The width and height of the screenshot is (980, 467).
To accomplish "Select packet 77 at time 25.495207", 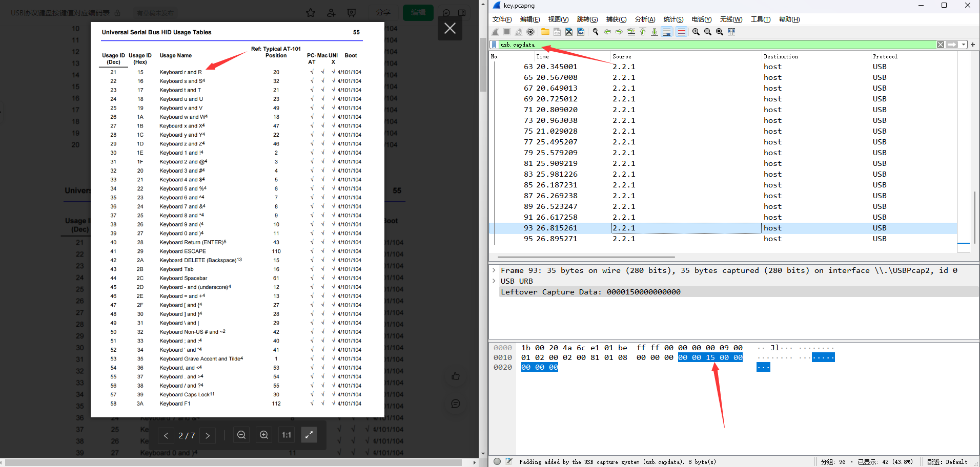I will point(723,142).
